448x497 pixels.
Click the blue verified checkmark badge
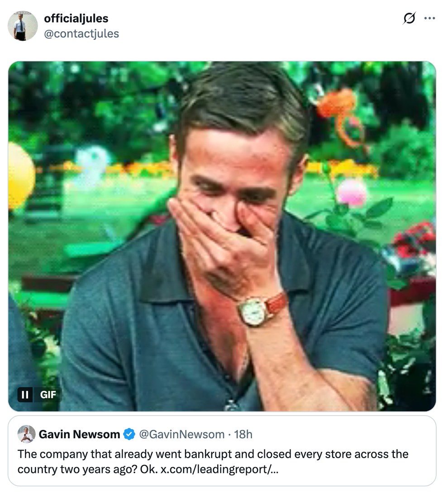[129, 435]
